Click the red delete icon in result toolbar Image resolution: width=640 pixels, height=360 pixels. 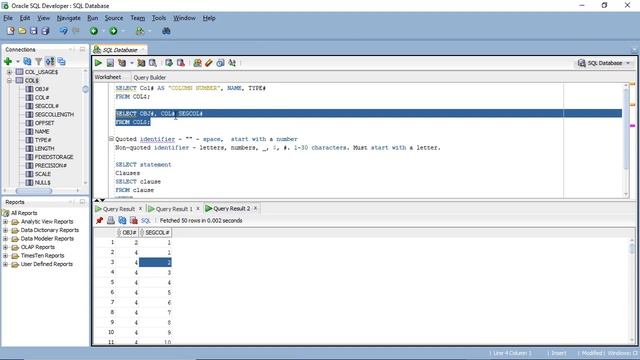pos(133,220)
